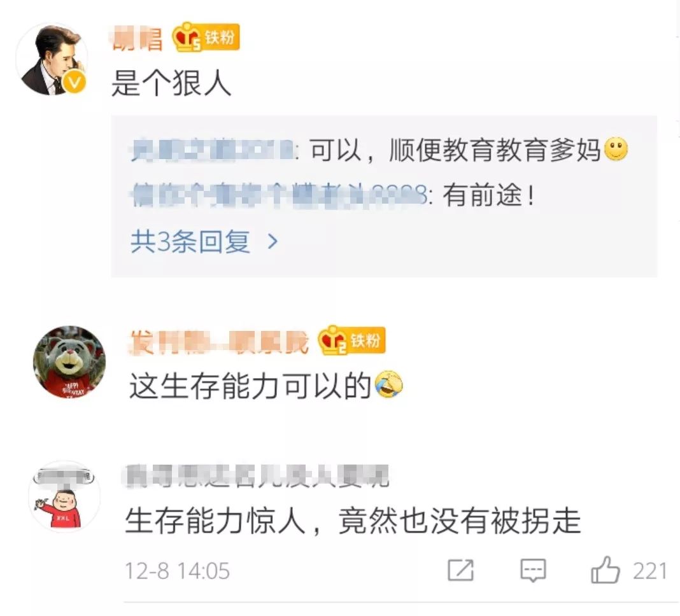
Task: Click the comment text 是个狠人
Action: (171, 83)
